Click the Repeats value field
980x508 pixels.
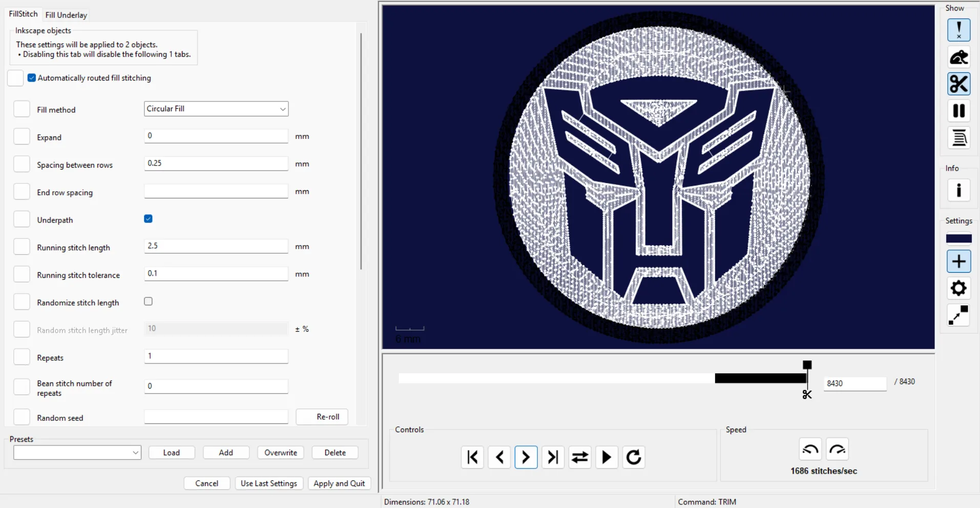click(216, 356)
